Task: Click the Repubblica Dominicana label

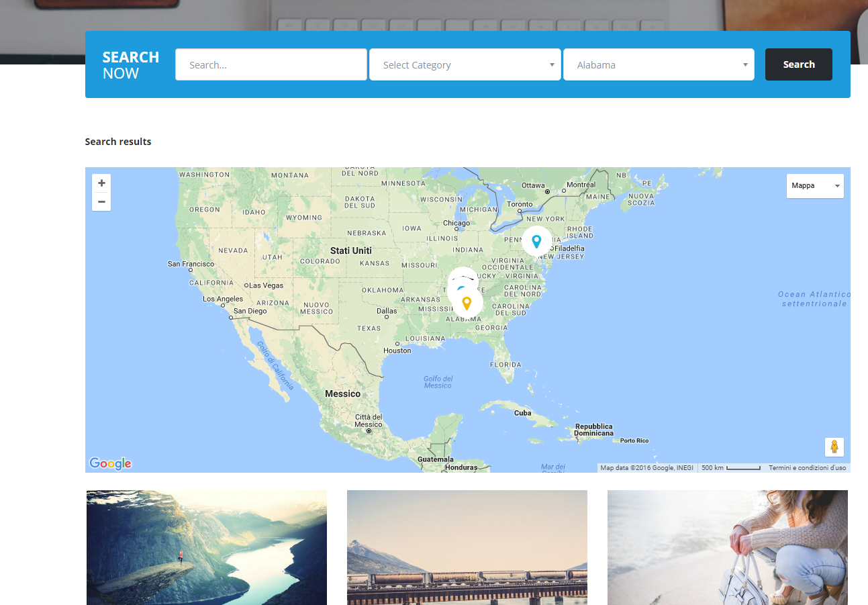Action: tap(594, 430)
